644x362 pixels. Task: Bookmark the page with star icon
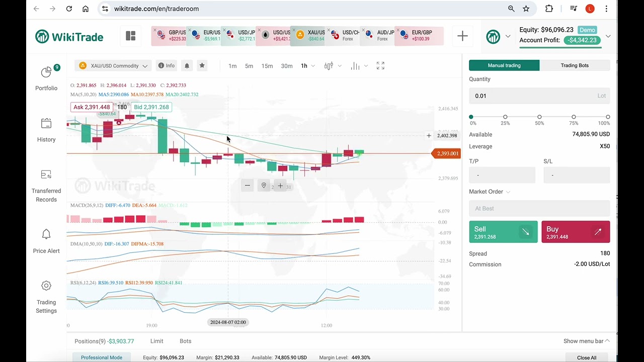click(x=526, y=9)
